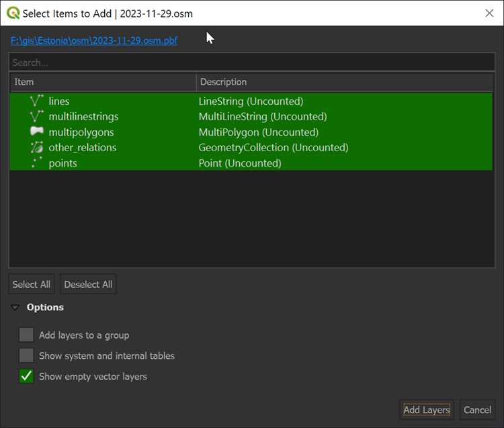Enable Add layers to a group
Screen dimensions: 504x428
coord(26,335)
